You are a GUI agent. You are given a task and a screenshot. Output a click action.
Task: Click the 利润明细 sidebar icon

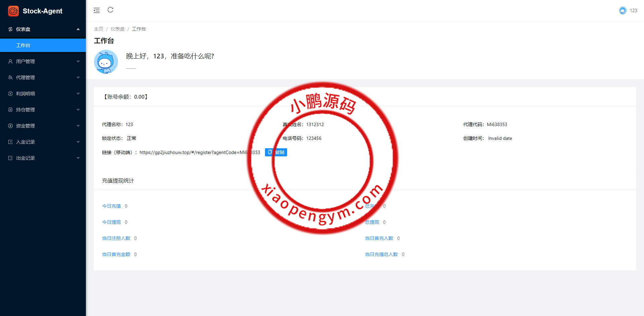coord(10,94)
